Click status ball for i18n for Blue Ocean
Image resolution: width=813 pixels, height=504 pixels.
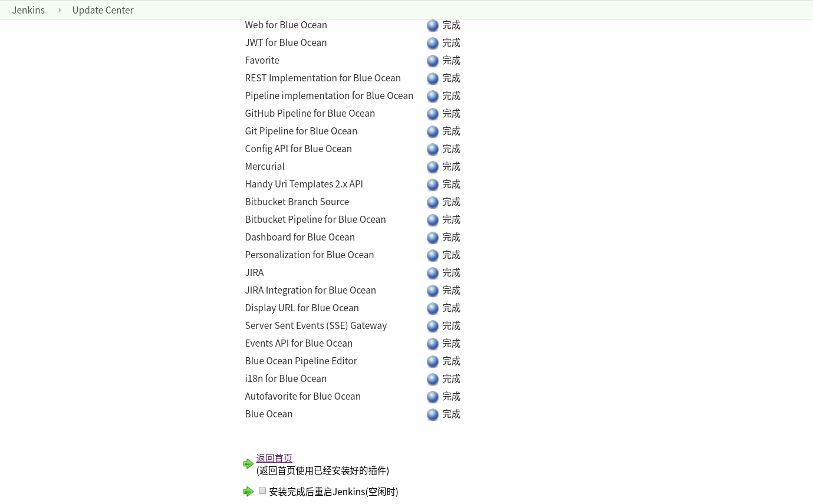pyautogui.click(x=433, y=379)
